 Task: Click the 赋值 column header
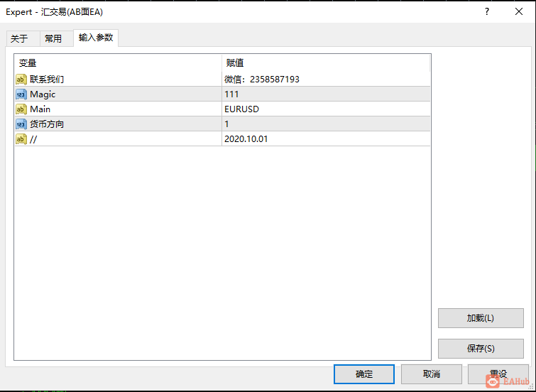point(326,63)
